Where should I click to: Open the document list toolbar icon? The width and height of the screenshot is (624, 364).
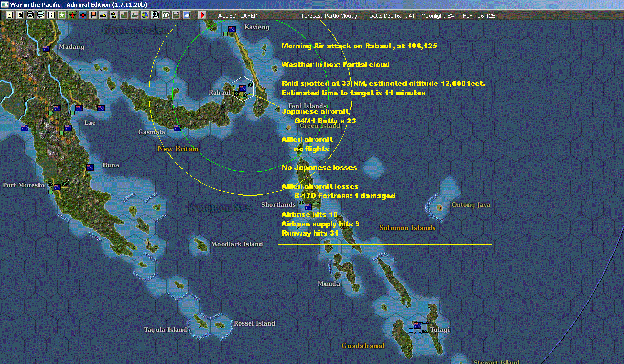point(20,15)
